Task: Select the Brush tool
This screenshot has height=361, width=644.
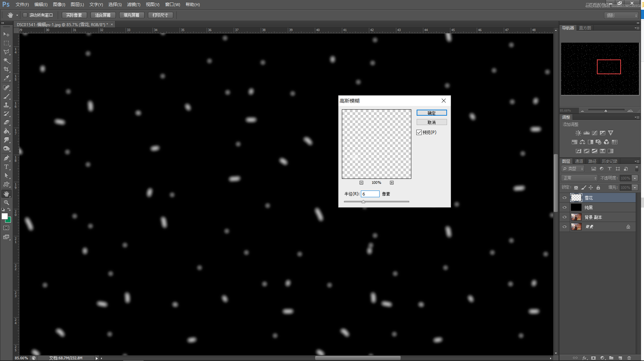Action: click(x=6, y=96)
